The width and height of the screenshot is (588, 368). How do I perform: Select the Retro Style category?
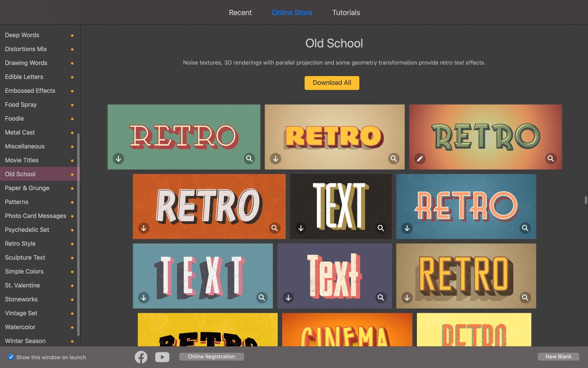pos(20,243)
